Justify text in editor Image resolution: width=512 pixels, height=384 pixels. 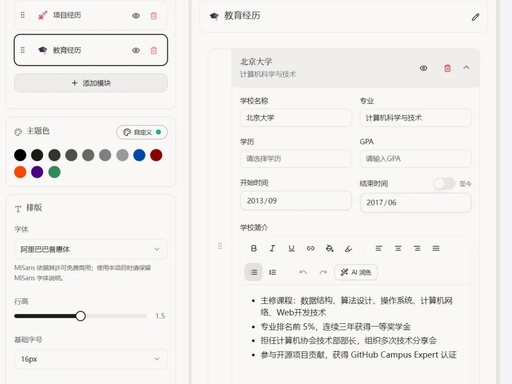tap(436, 248)
